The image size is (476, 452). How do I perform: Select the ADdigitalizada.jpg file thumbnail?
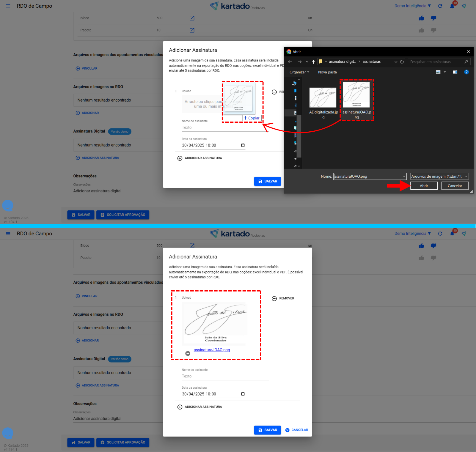click(x=323, y=98)
